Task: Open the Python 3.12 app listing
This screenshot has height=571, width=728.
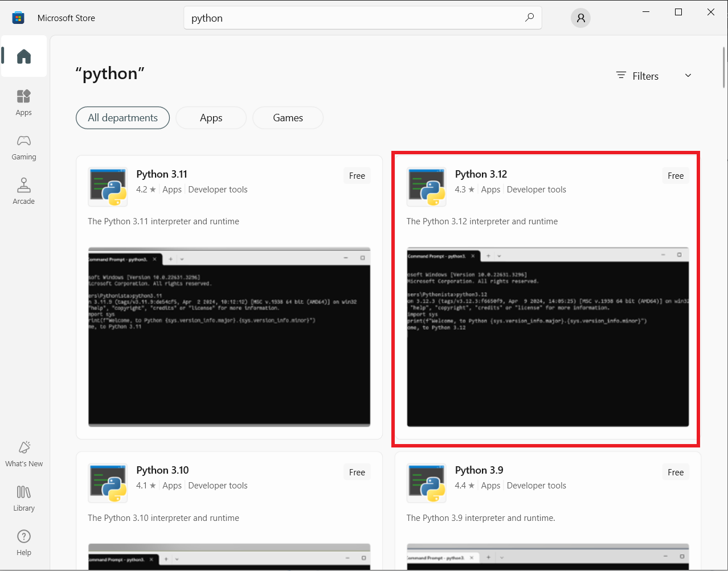Action: click(480, 174)
